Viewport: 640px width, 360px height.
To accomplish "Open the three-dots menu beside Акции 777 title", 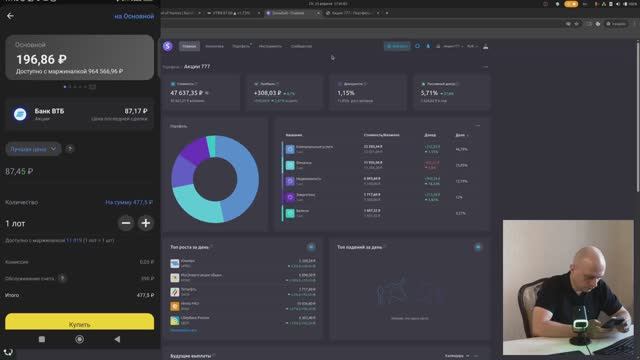I will (x=485, y=67).
